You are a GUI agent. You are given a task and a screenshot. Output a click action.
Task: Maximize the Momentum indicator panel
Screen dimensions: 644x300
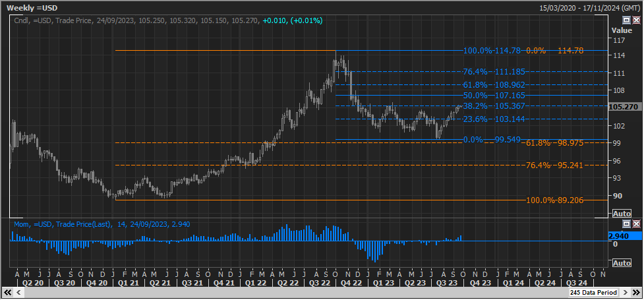(x=627, y=224)
